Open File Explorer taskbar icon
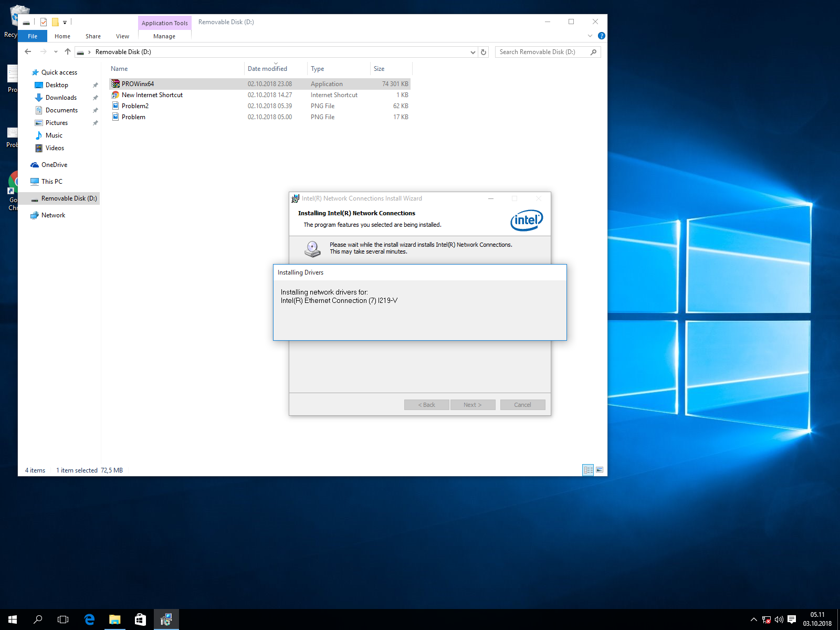This screenshot has width=840, height=630. tap(114, 619)
